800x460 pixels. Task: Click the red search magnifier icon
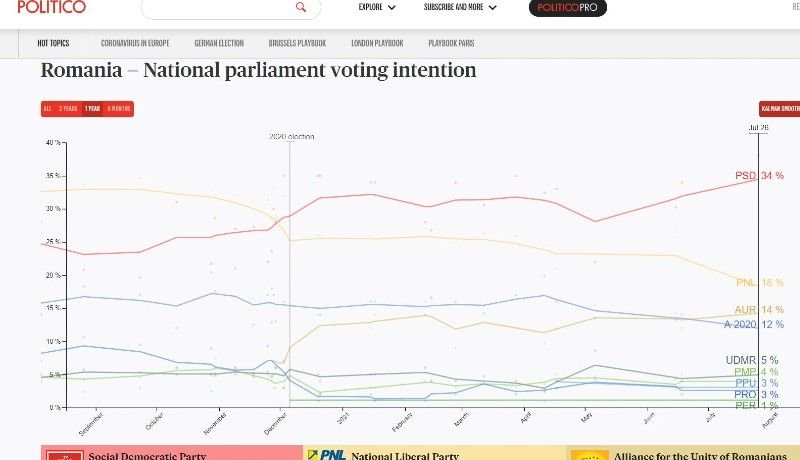(x=301, y=7)
